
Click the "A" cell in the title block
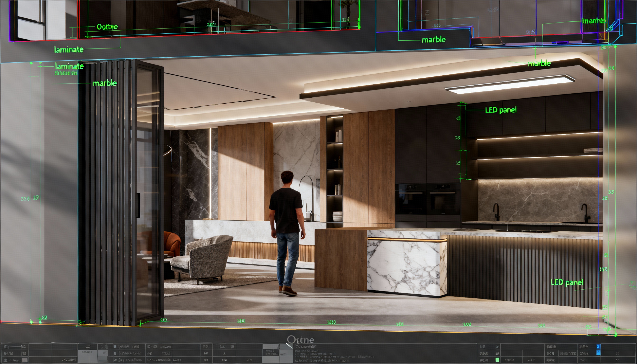(x=224, y=354)
